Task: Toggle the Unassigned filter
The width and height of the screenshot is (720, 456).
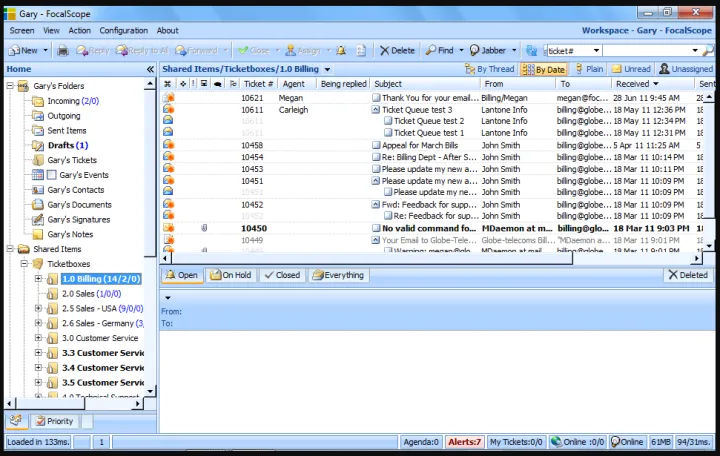Action: click(x=686, y=69)
